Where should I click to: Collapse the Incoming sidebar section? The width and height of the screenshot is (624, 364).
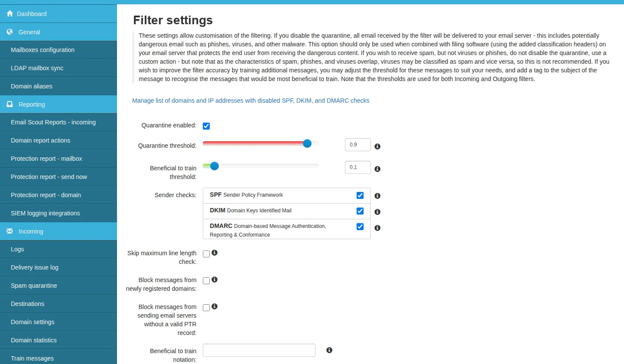pos(58,231)
